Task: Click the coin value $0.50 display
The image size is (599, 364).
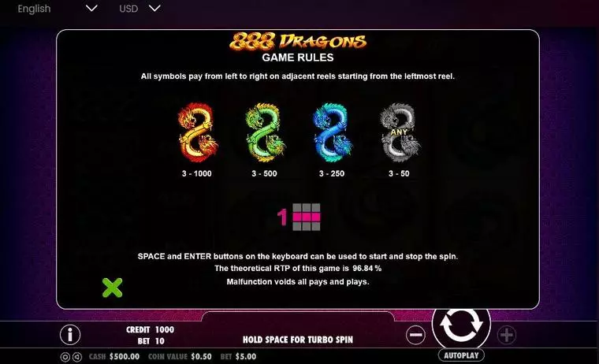Action: [x=180, y=356]
